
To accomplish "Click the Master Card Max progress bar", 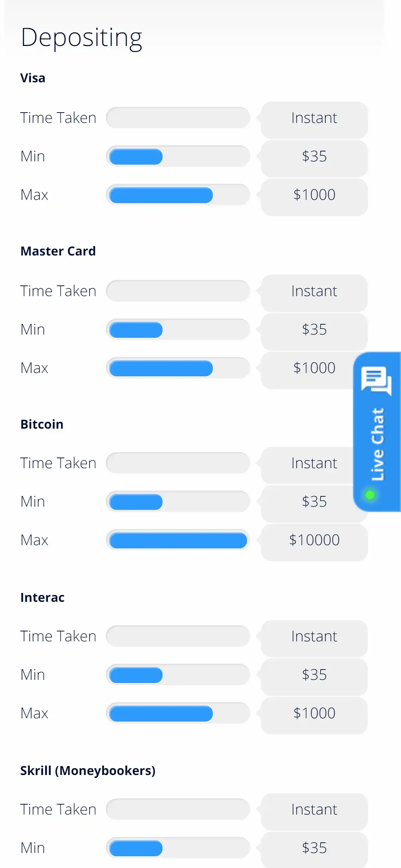I will (x=178, y=368).
